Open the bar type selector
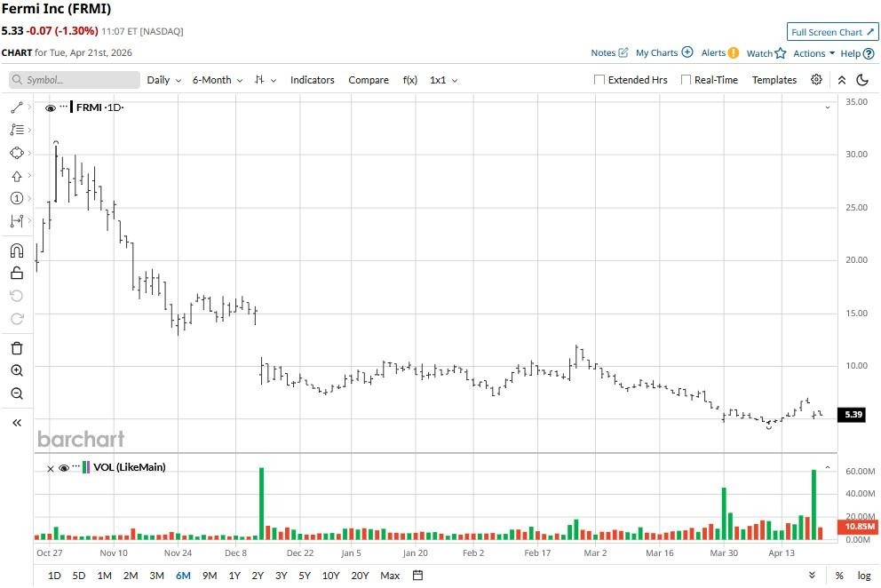The width and height of the screenshot is (881, 588). point(266,80)
